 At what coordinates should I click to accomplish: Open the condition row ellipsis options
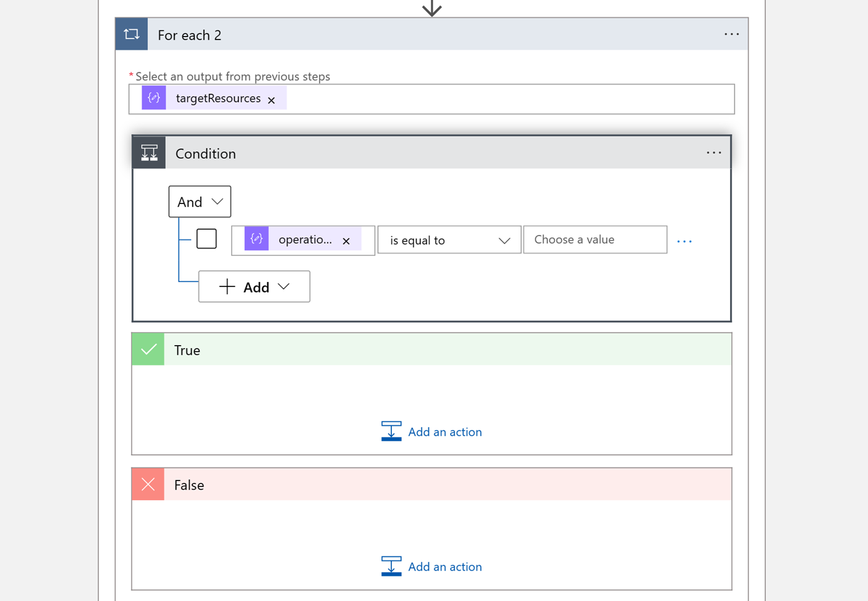pyautogui.click(x=684, y=241)
